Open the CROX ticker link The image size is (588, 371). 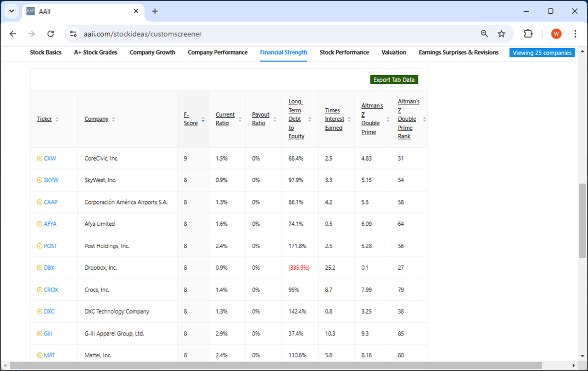[x=51, y=290]
